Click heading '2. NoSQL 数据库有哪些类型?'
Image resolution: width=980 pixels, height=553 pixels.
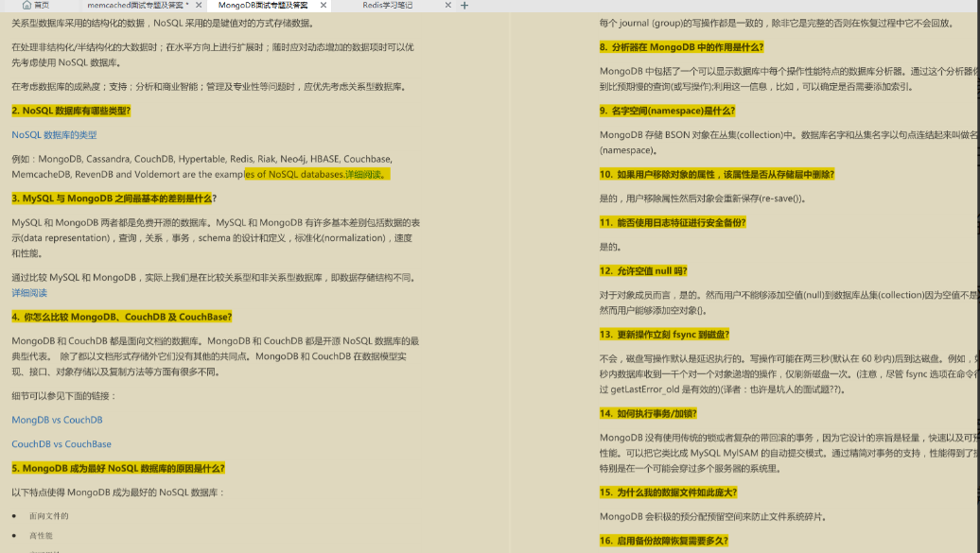pyautogui.click(x=71, y=111)
